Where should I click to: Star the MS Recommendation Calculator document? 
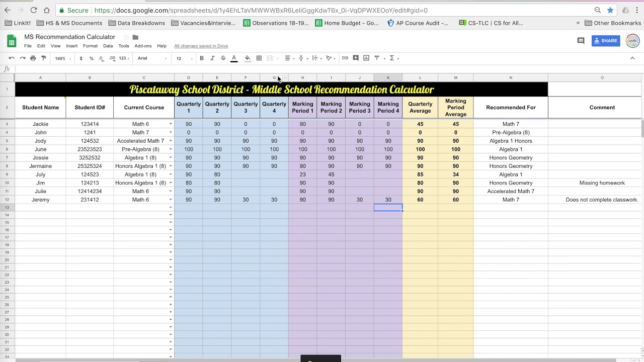pos(126,37)
